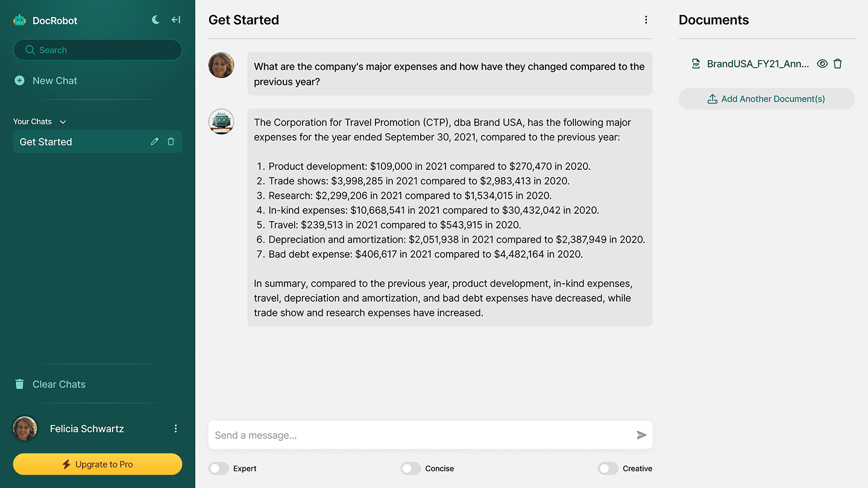Focus the Send a message field
Screen dimensions: 868x488
[422, 435]
